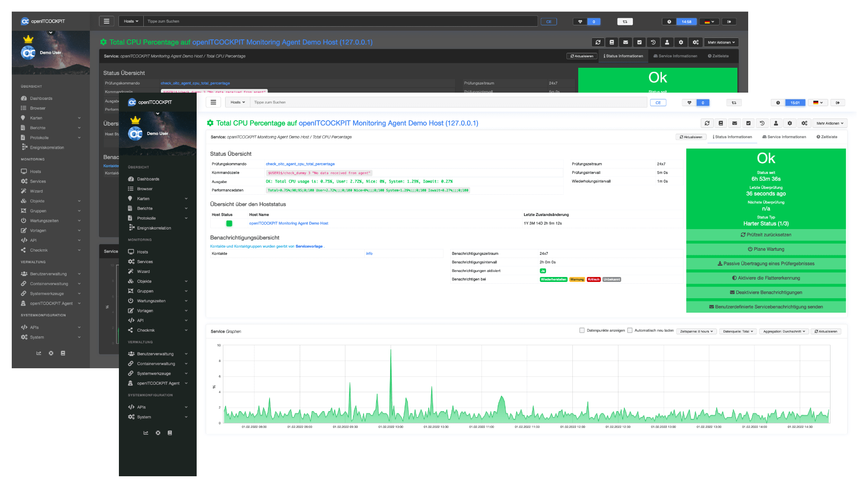This screenshot has width=868, height=488.
Task: Open the check_oitc_agent_cpu_total_percentage link in the light window
Action: (x=300, y=164)
